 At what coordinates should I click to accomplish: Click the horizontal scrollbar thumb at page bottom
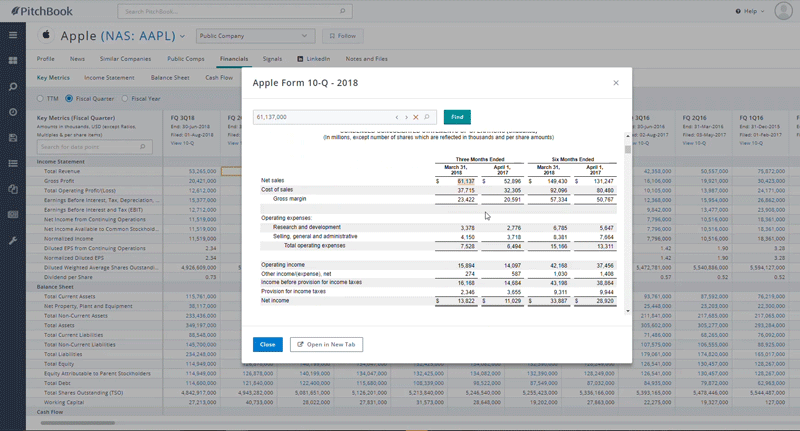click(78, 423)
